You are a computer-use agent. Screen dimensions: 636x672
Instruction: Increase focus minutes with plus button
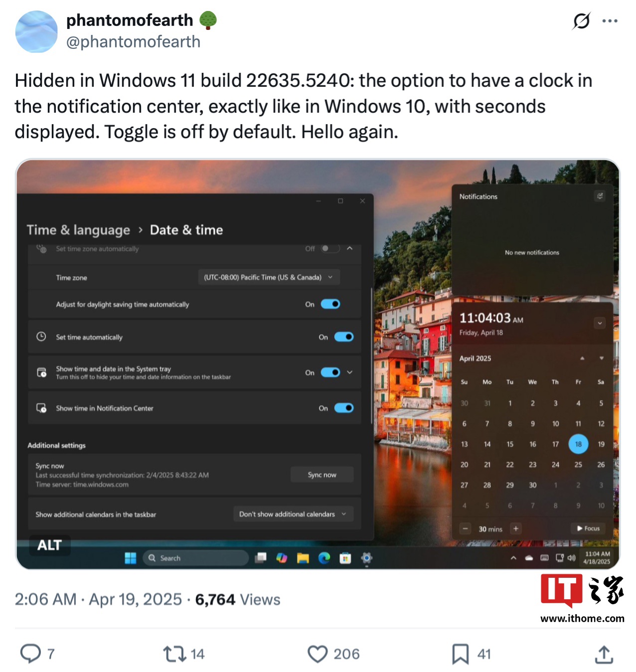coord(516,528)
